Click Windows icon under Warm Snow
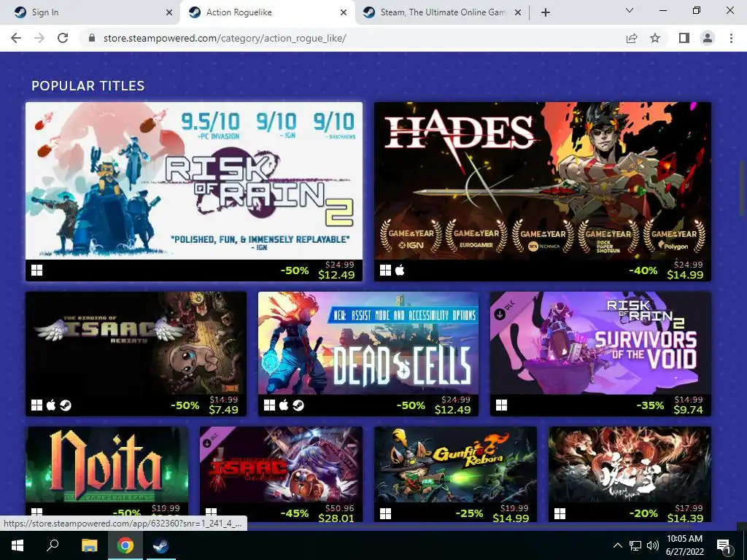This screenshot has width=747, height=560. [560, 514]
